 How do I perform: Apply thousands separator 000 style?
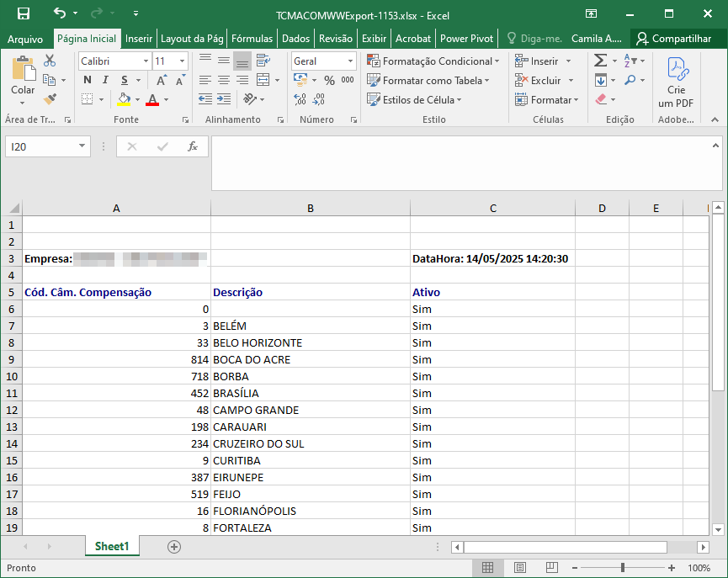pyautogui.click(x=348, y=80)
